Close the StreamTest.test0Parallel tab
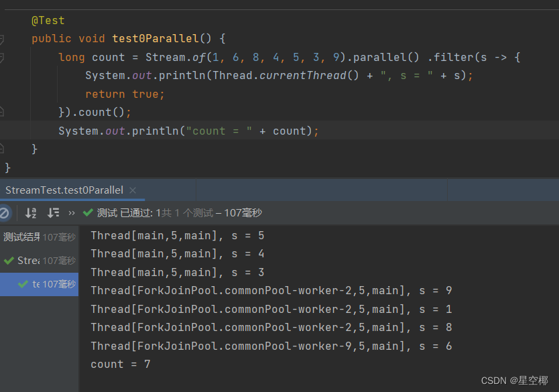Image resolution: width=559 pixels, height=392 pixels. (x=132, y=190)
